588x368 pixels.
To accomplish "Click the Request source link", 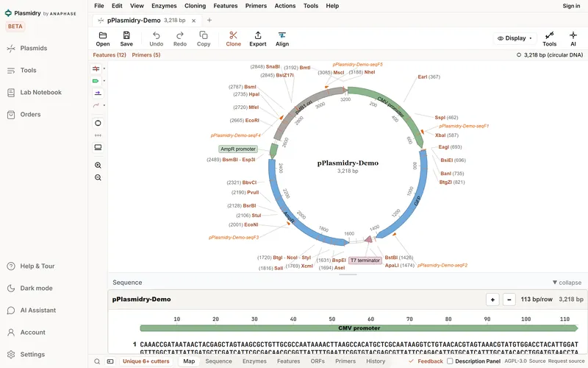I will pyautogui.click(x=566, y=361).
